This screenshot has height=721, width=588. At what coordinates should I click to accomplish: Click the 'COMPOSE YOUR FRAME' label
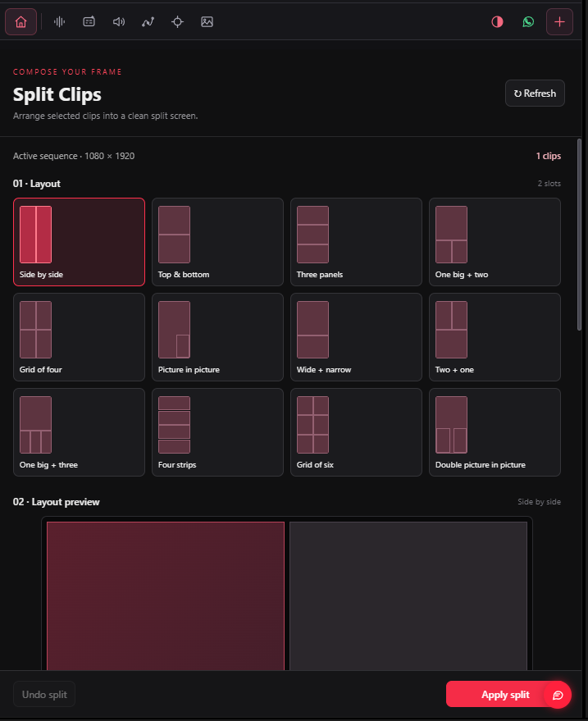click(67, 71)
